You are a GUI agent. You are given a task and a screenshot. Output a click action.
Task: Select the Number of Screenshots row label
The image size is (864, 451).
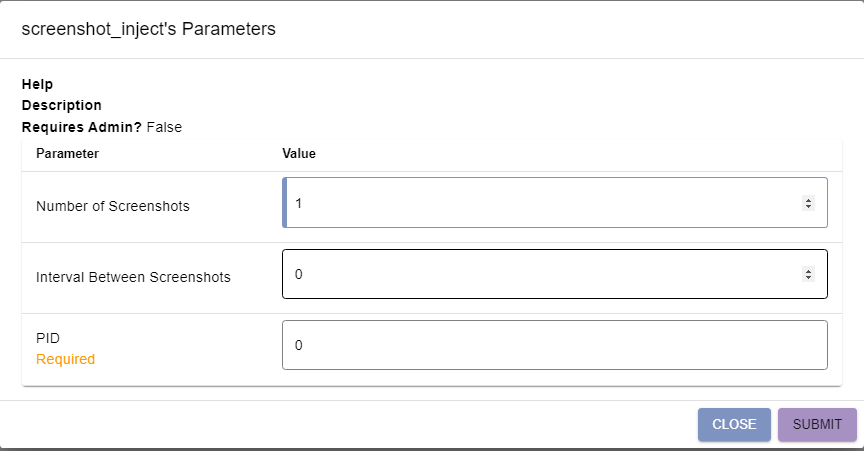coord(112,206)
